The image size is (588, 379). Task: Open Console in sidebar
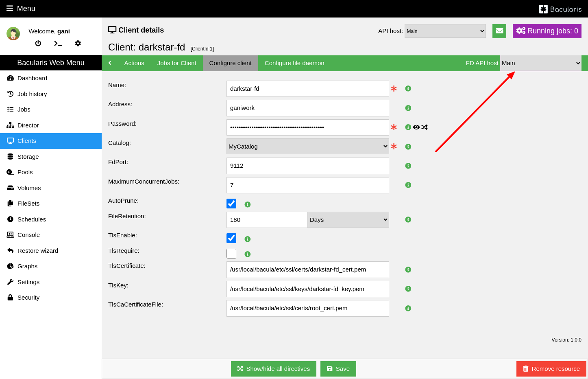[51, 235]
